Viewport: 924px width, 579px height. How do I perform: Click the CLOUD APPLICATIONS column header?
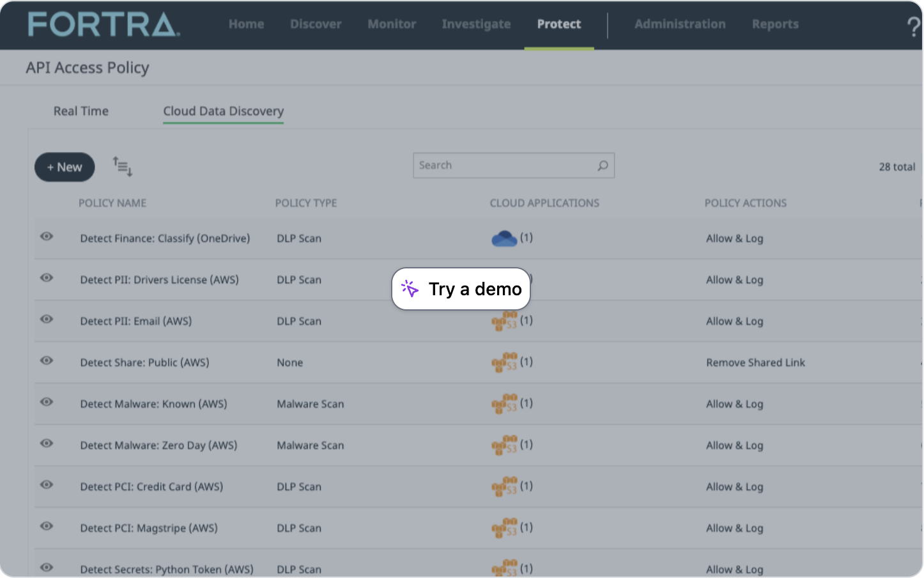(544, 203)
